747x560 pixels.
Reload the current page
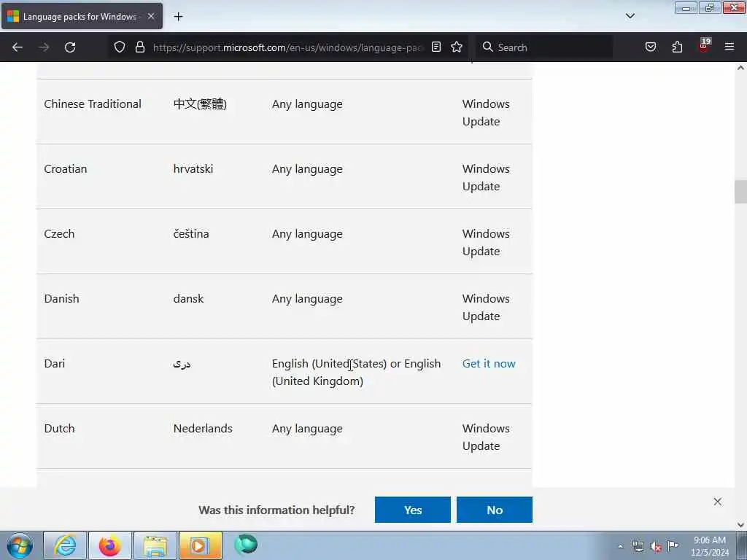70,47
